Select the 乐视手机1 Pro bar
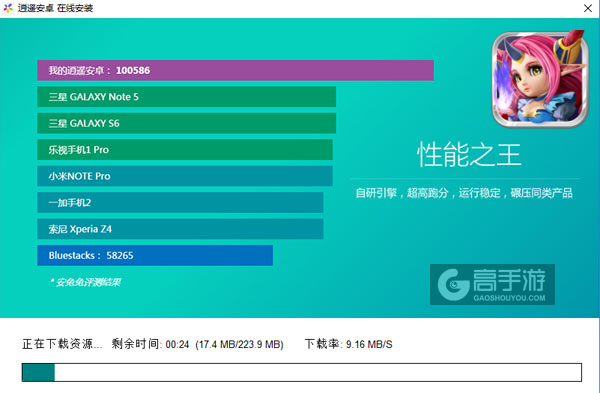Image resolution: width=600 pixels, height=393 pixels. 185,150
